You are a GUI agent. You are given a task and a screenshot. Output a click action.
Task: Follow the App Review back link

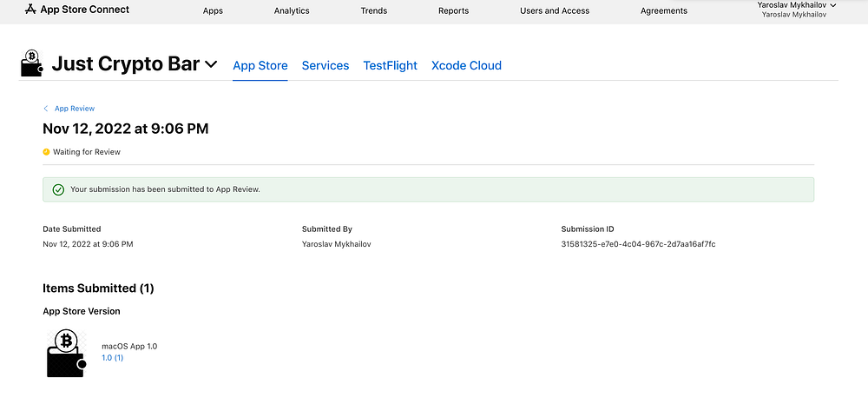click(75, 109)
